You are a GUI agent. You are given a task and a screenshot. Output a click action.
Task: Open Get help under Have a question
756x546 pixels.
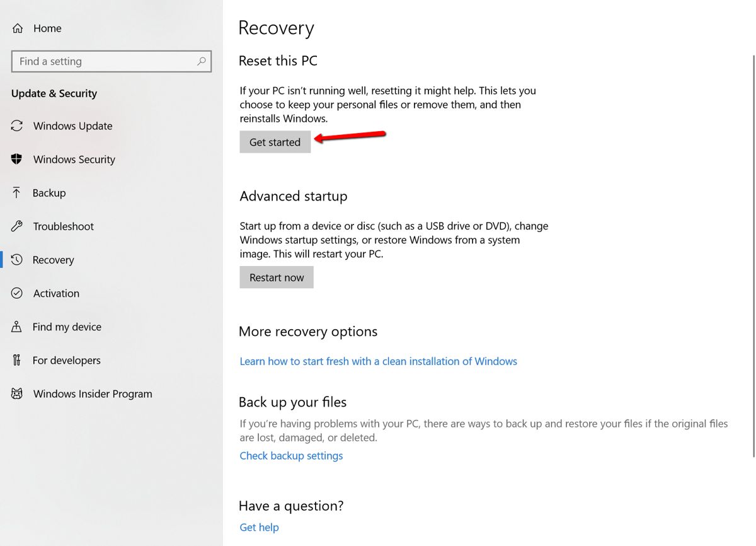pyautogui.click(x=258, y=527)
